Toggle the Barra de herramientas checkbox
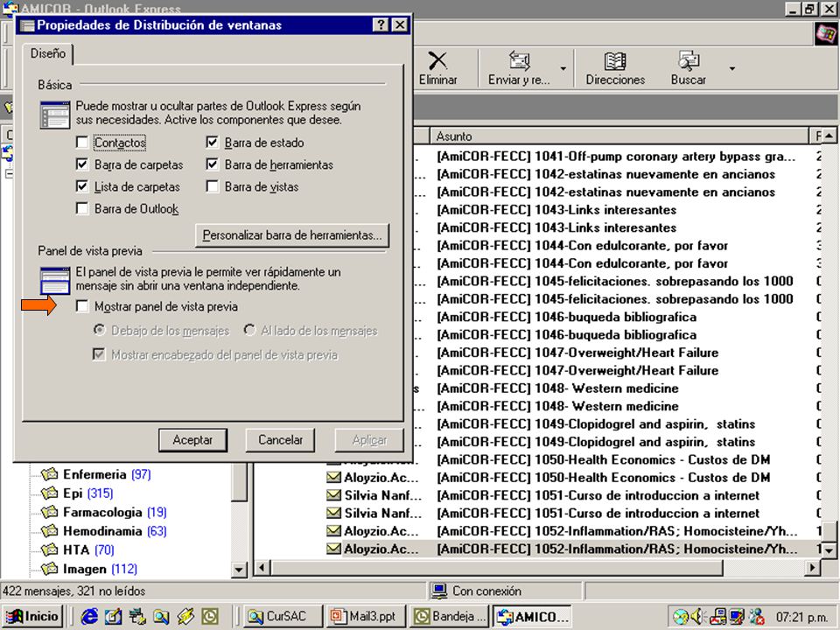This screenshot has width=840, height=630. (x=212, y=164)
